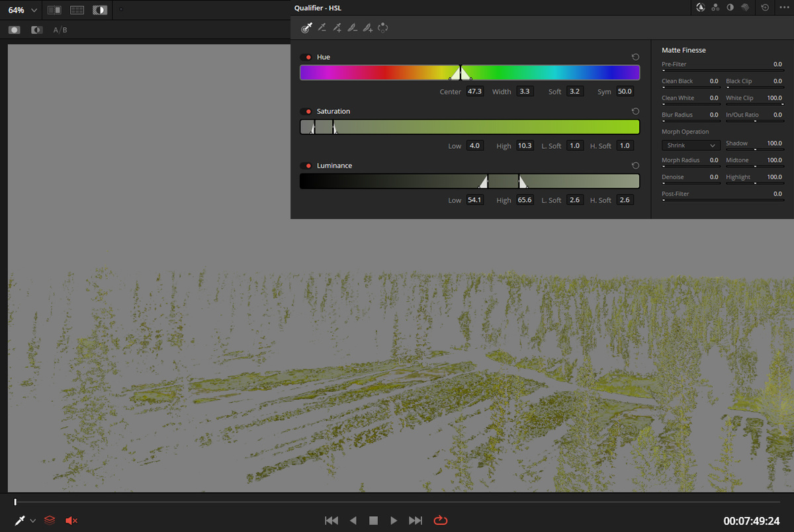794x532 pixels.
Task: Toggle the Luminance qualifier on or off
Action: pyautogui.click(x=306, y=165)
